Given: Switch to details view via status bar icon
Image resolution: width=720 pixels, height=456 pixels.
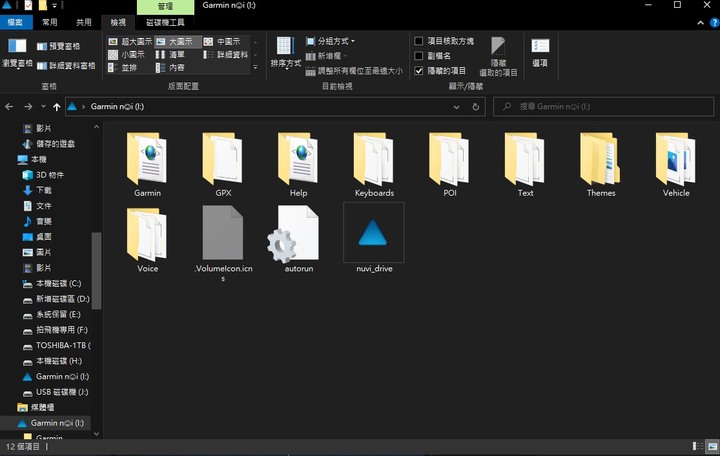Looking at the screenshot, I should pos(698,446).
